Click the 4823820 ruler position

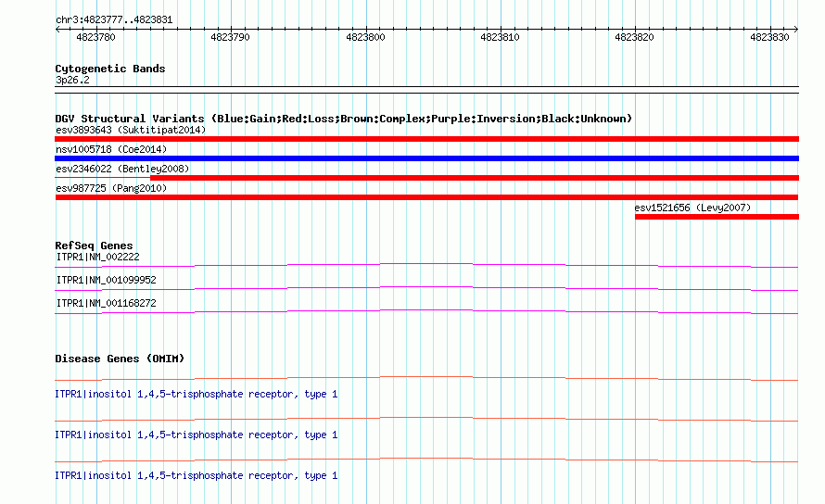(x=635, y=37)
